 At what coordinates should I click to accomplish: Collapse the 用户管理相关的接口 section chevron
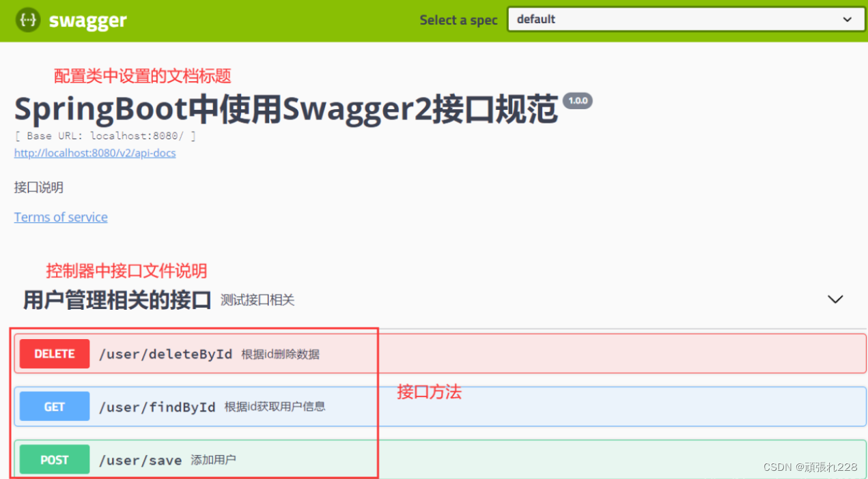835,299
